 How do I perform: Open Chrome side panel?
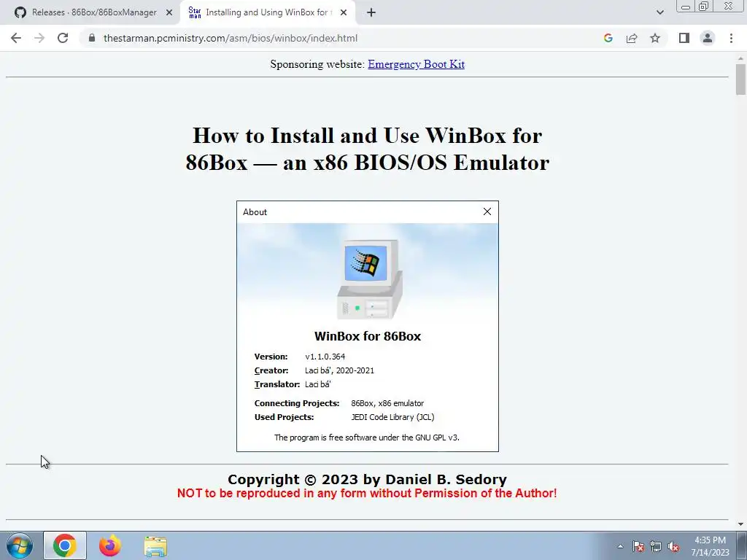point(684,38)
